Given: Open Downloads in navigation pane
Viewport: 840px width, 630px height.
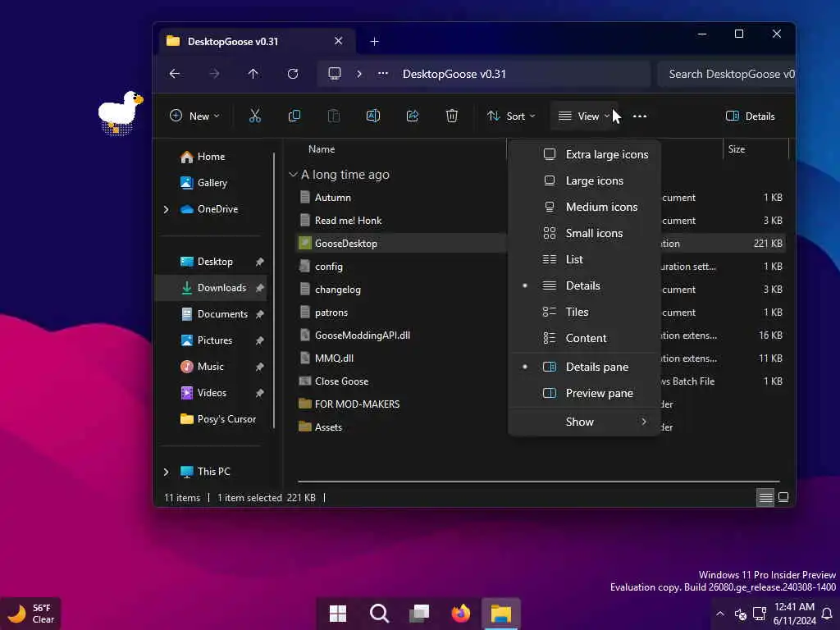Looking at the screenshot, I should 211,288.
